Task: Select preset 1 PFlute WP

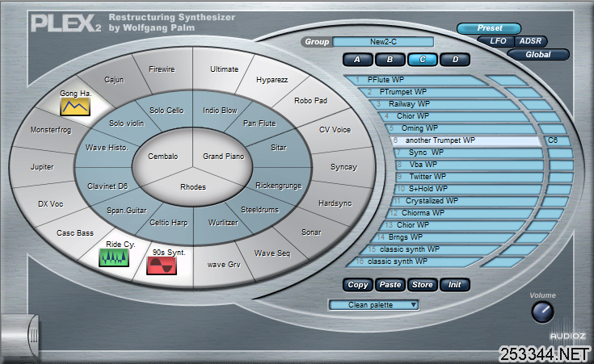Action: tap(415, 80)
